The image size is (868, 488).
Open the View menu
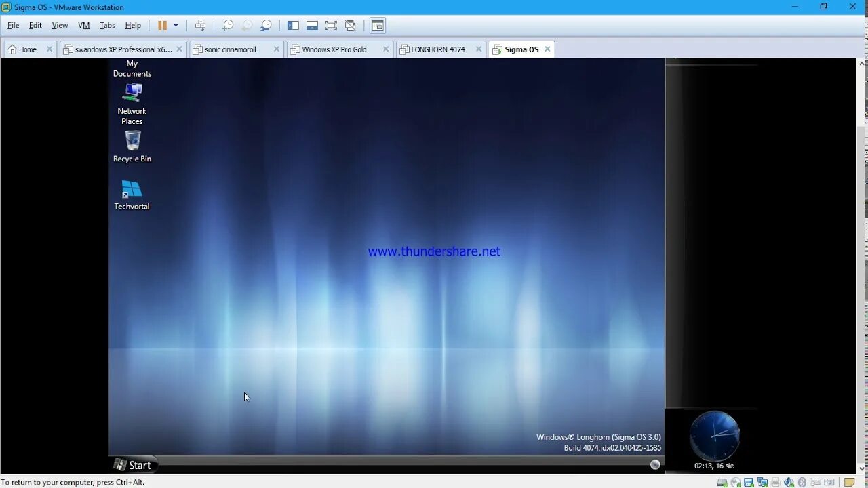(60, 25)
